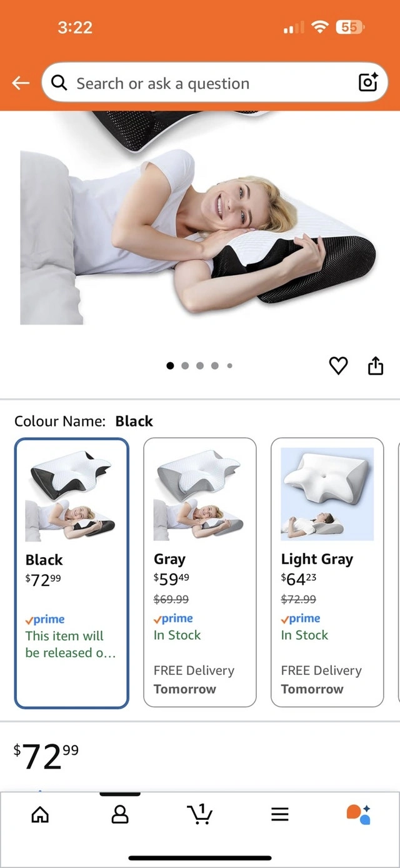Open the camera lens search icon
This screenshot has height=868, width=400.
[x=368, y=83]
